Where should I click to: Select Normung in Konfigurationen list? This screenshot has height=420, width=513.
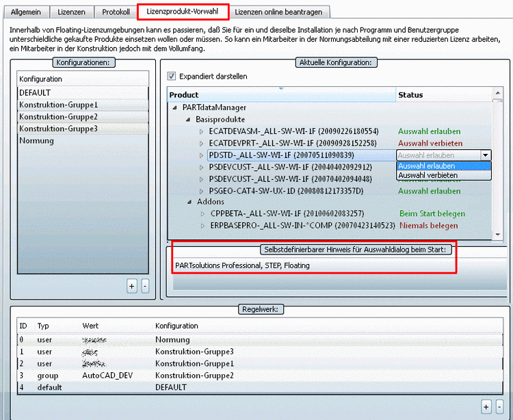coord(83,141)
